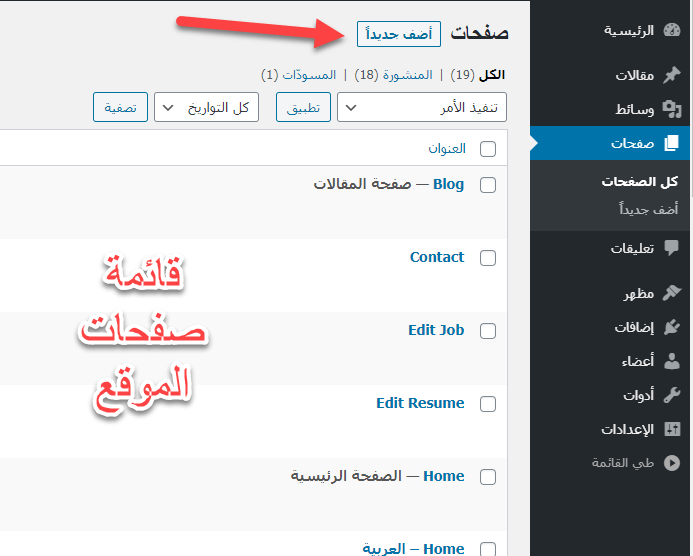
Task: Check the Edit Resume row checkbox
Action: tap(488, 404)
